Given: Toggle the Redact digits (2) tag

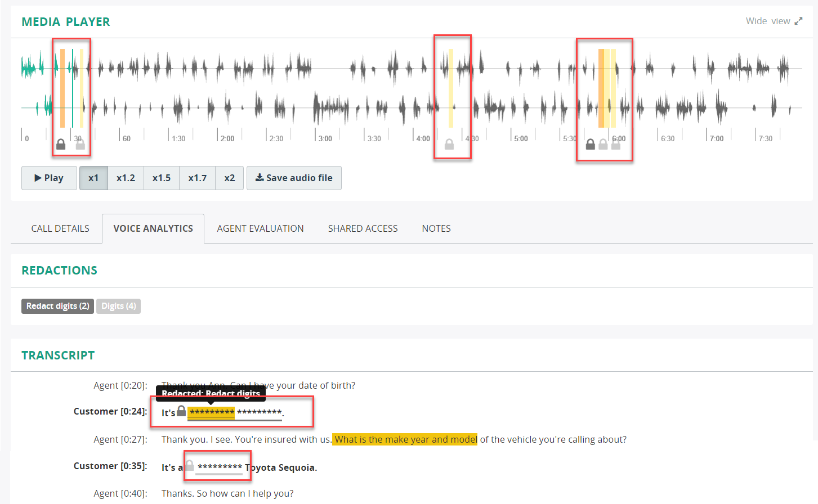Looking at the screenshot, I should coord(57,306).
